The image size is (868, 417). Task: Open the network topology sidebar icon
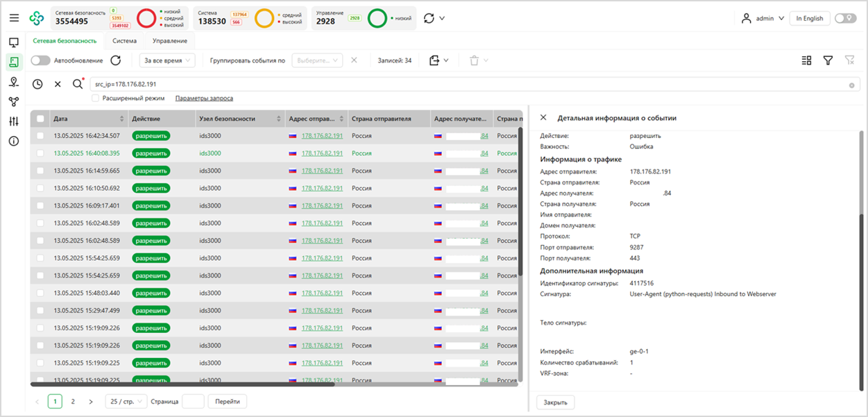pos(14,102)
